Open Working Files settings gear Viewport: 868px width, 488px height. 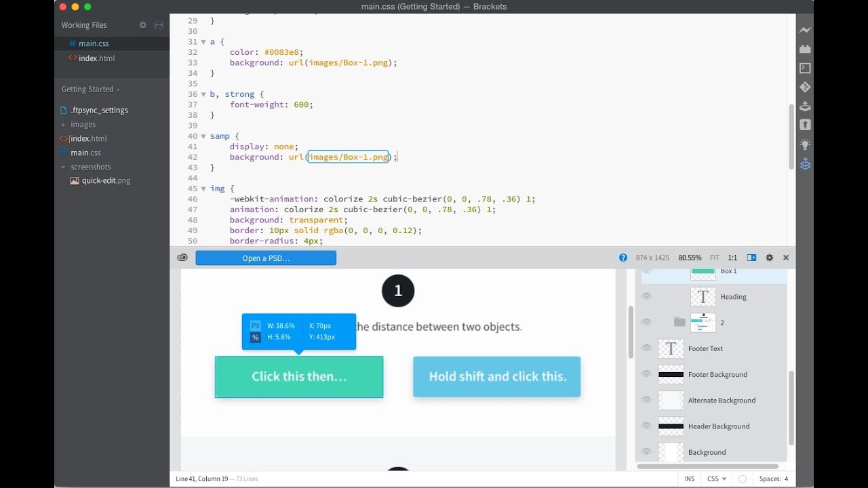(142, 25)
